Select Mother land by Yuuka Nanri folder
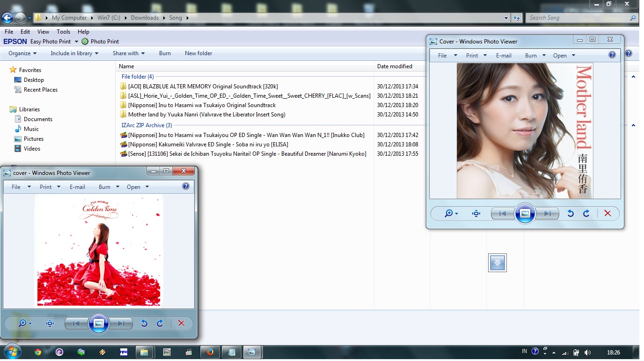Screen dimensions: 644x361 pos(203,115)
